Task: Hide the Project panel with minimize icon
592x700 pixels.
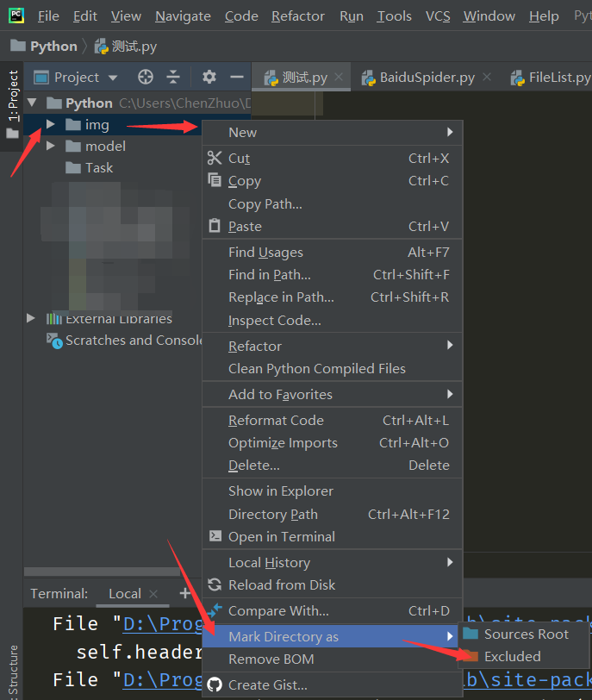Action: pyautogui.click(x=236, y=77)
